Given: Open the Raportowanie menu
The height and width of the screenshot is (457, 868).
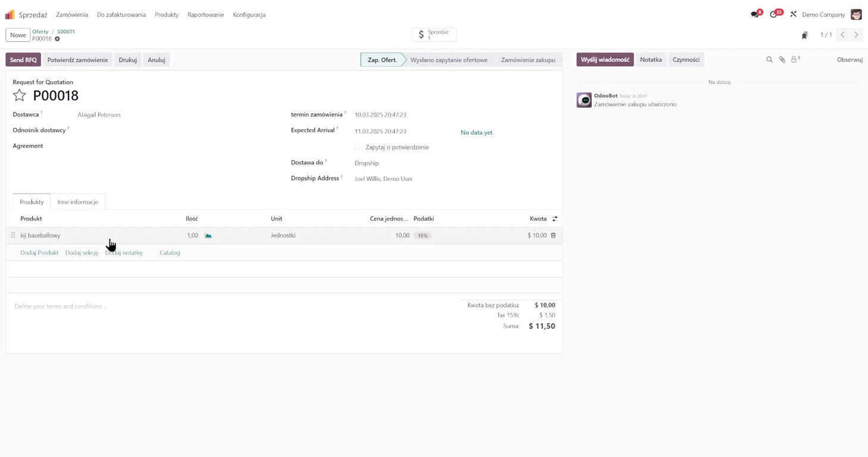Looking at the screenshot, I should [205, 14].
